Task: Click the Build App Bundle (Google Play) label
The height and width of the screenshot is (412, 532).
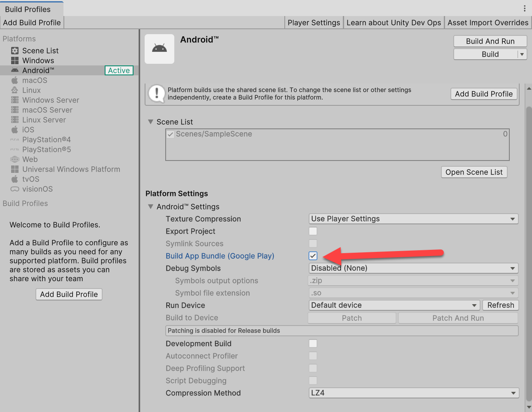Action: pos(220,256)
